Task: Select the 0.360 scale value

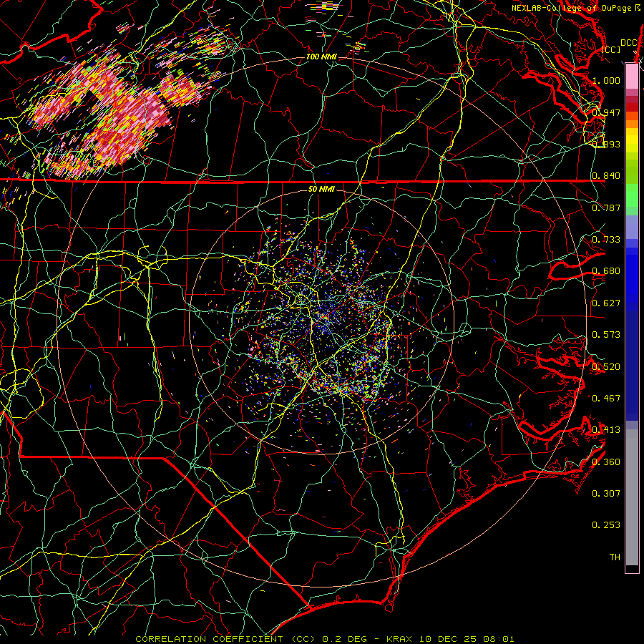Action: tap(606, 462)
